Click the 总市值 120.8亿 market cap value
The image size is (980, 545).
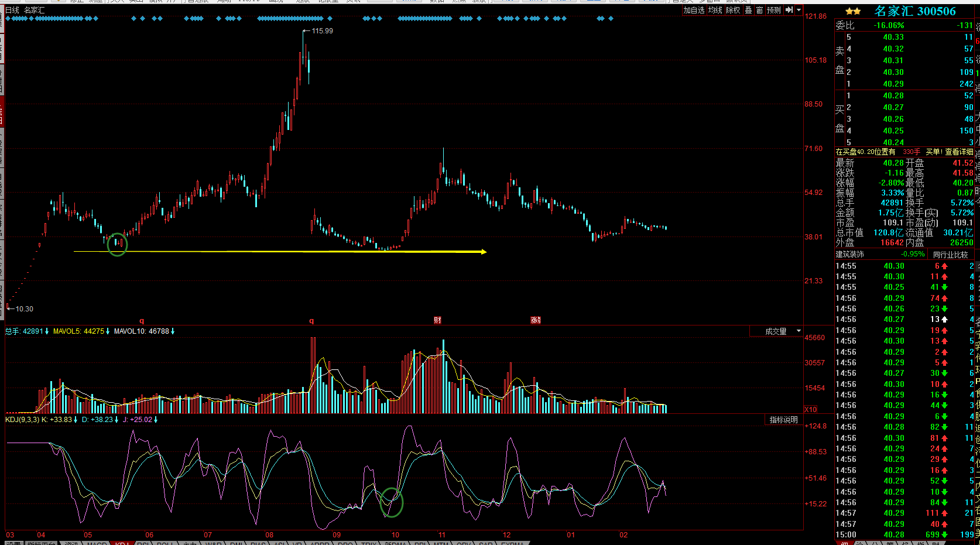point(889,232)
